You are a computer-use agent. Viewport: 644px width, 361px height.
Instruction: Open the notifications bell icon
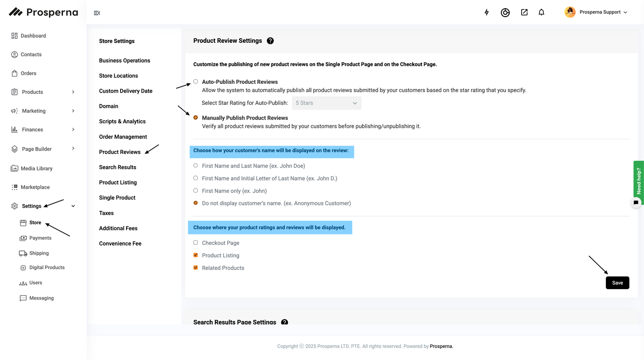(x=541, y=12)
